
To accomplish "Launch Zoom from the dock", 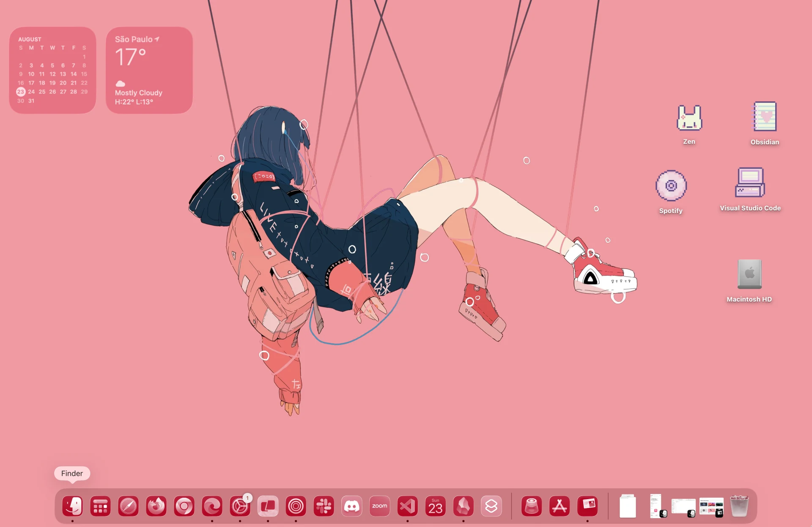I will point(379,506).
